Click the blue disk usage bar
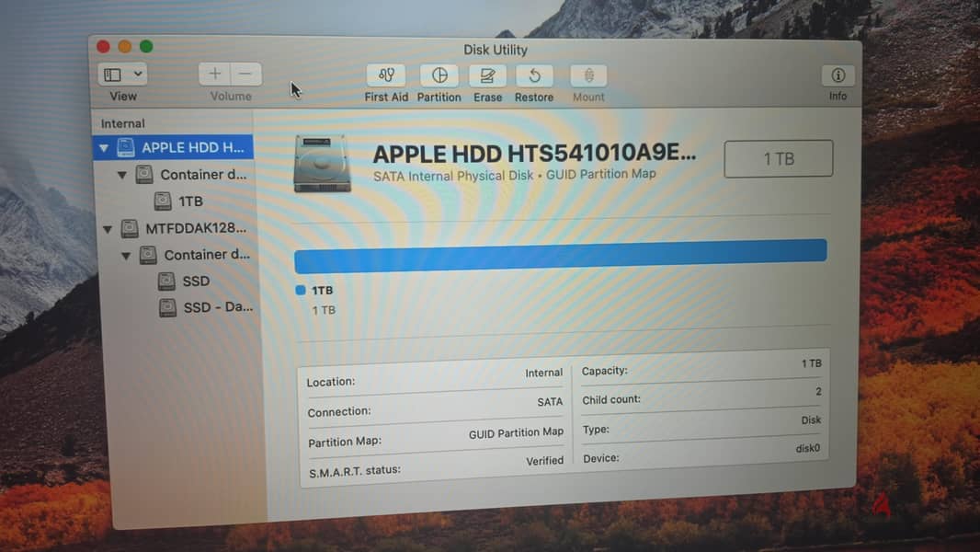The image size is (980, 552). click(x=561, y=256)
